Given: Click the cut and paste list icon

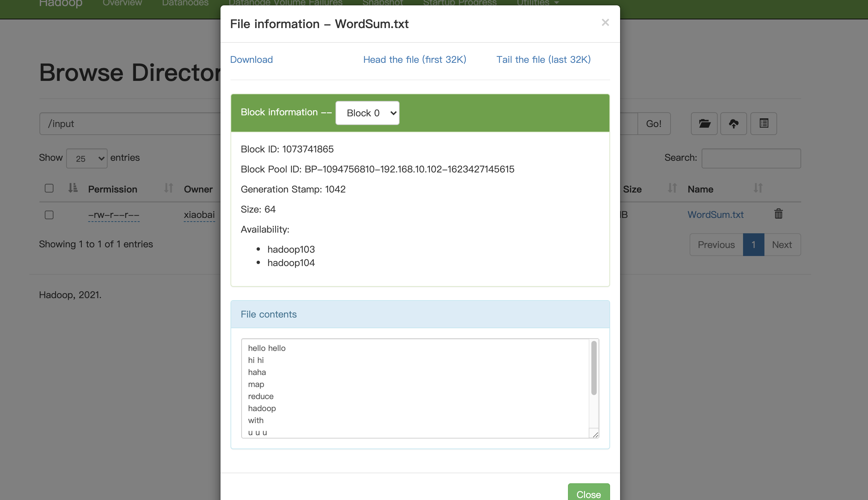Looking at the screenshot, I should click(763, 124).
